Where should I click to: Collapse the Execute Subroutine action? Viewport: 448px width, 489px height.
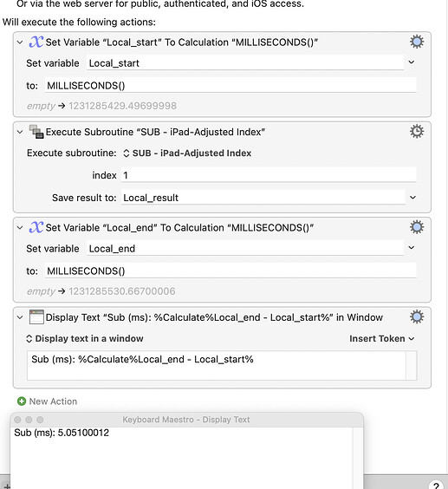pos(20,132)
